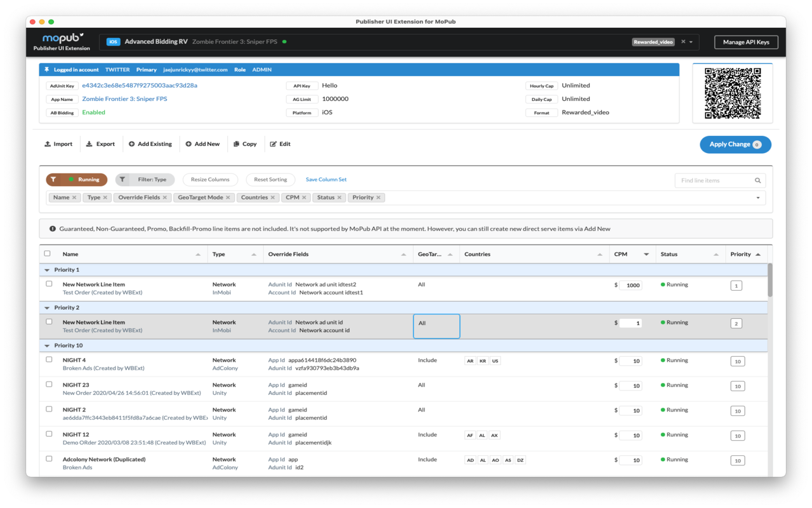Check the Priority 1 New Network Line Item row
The image size is (812, 508).
[x=49, y=284]
